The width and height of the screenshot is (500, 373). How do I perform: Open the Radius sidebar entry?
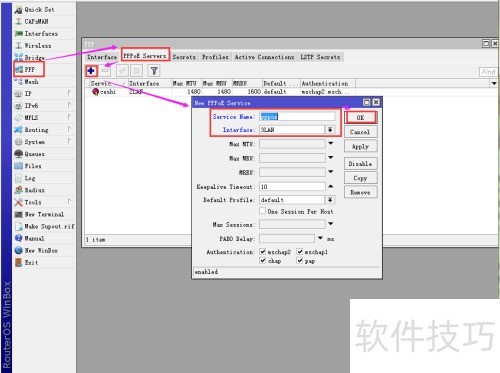[x=34, y=190]
